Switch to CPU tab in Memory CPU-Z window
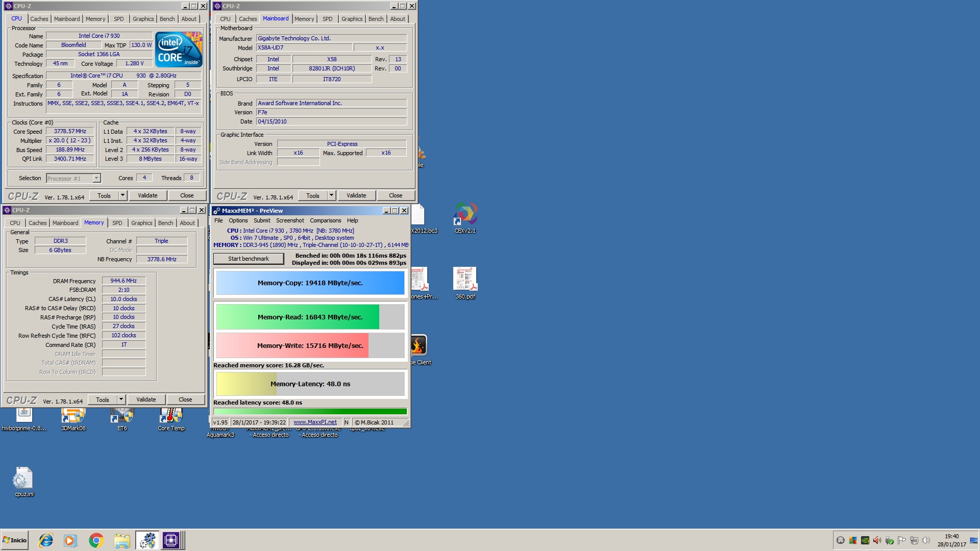Viewport: 980px width, 551px height. click(15, 223)
